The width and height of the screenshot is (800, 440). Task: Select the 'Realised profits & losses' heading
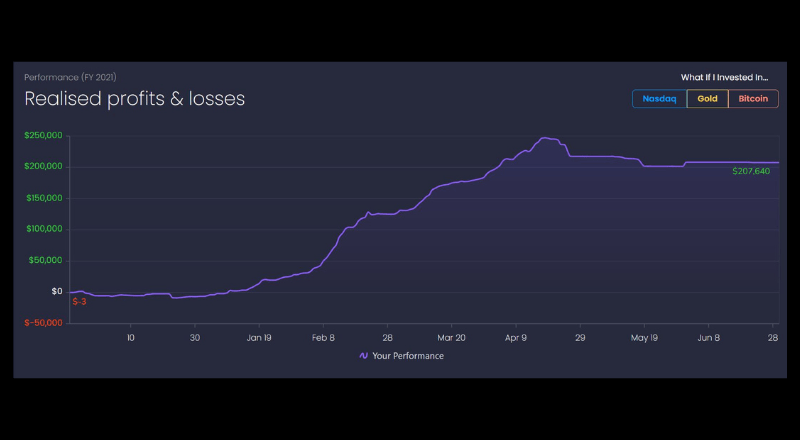135,99
